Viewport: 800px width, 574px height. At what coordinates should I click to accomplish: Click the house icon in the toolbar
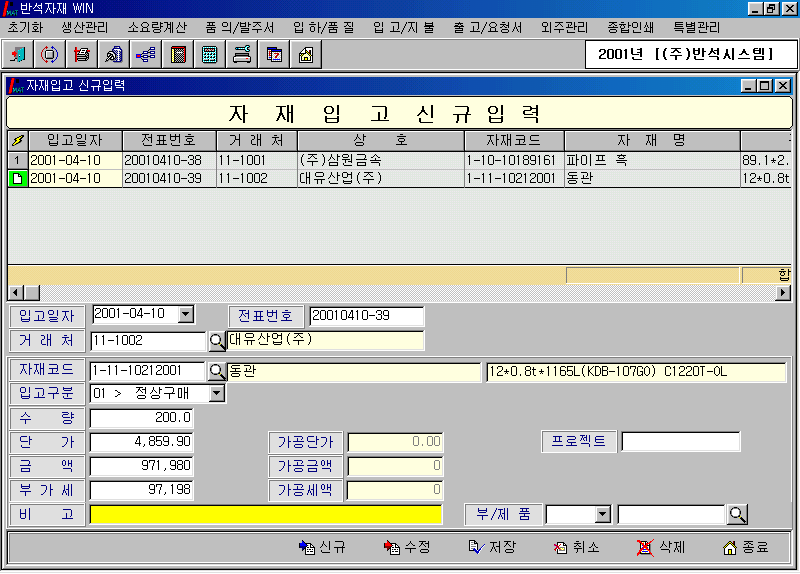click(305, 54)
